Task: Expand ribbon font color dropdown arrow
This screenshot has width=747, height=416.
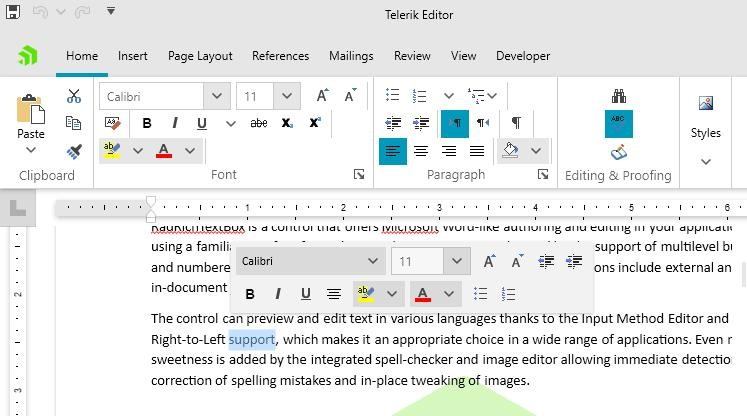Action: 190,151
